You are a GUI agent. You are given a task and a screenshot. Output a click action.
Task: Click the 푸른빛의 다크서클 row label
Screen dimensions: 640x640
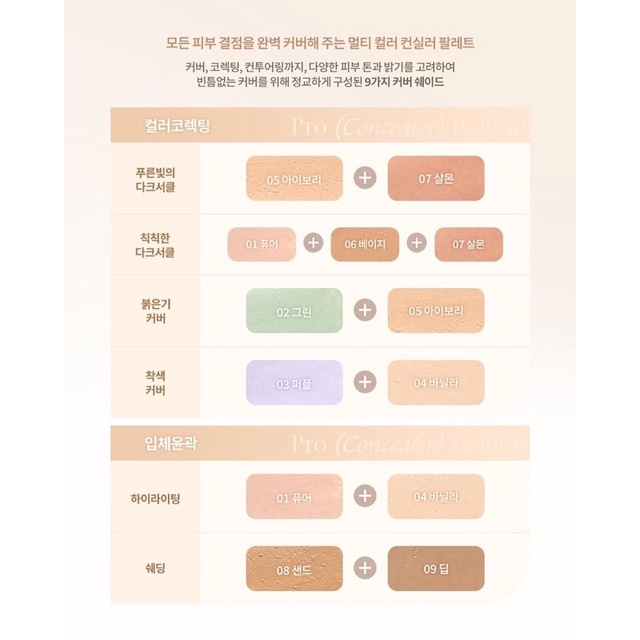coord(155,179)
